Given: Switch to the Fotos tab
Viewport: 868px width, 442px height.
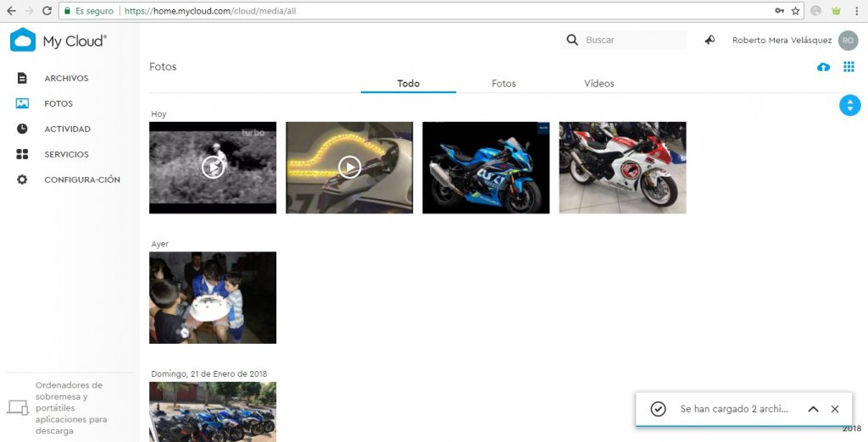Looking at the screenshot, I should pos(504,84).
